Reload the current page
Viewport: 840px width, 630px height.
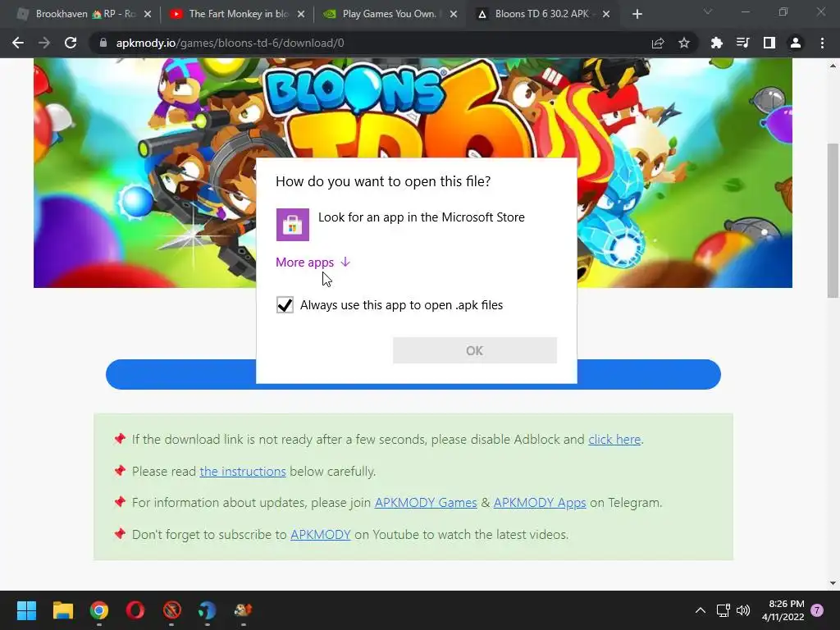[x=71, y=43]
